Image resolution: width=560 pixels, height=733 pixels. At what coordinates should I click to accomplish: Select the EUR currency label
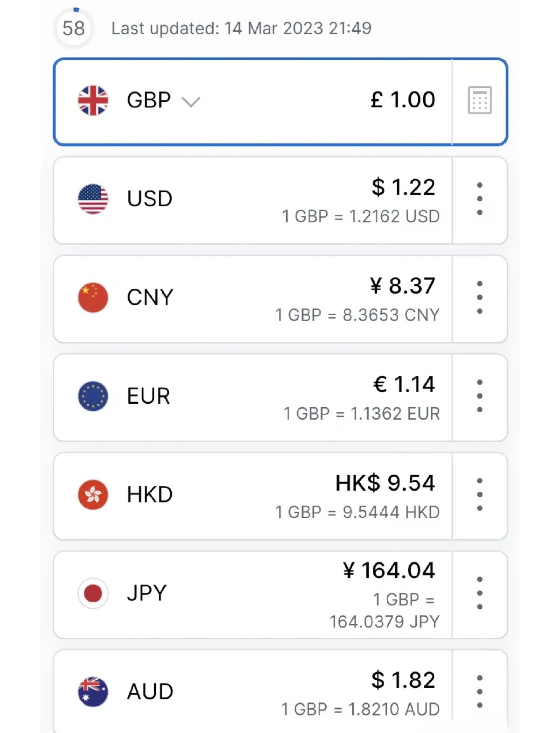point(148,396)
